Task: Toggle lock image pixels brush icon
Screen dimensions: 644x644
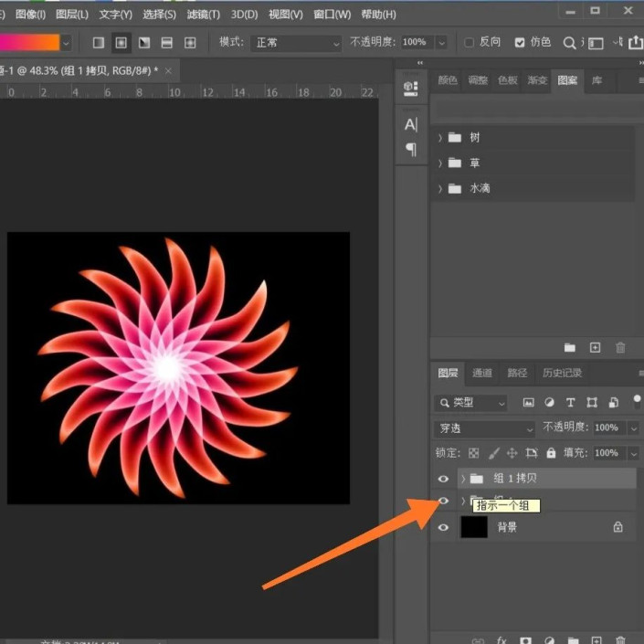Action: (493, 453)
